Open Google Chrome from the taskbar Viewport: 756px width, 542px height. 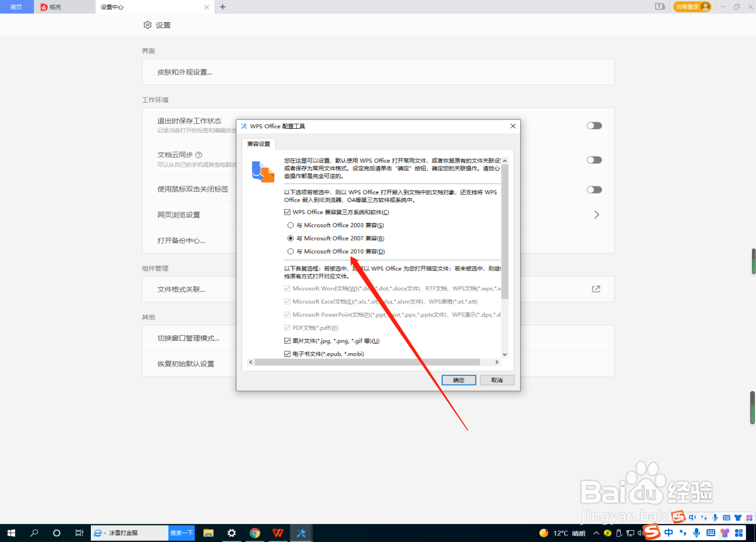pos(255,533)
